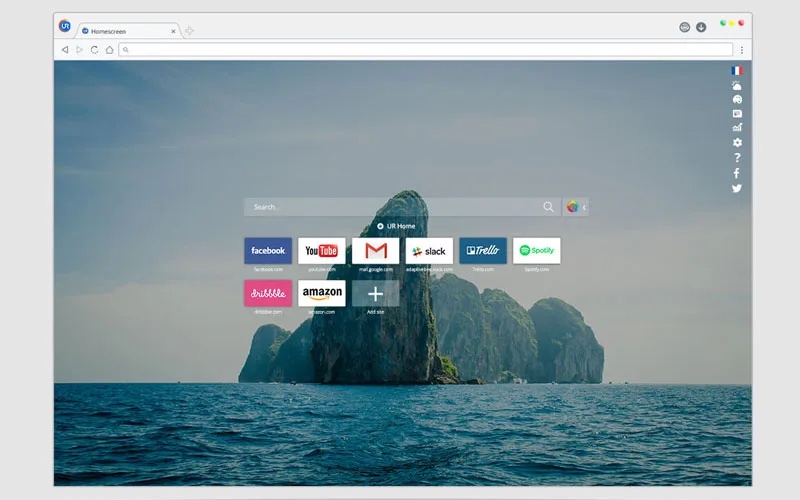Open the home page via house icon
Image resolution: width=800 pixels, height=500 pixels.
(x=109, y=49)
